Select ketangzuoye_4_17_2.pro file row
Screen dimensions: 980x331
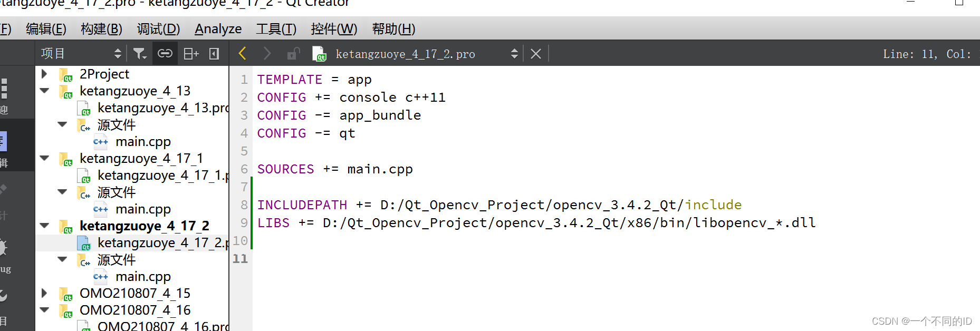(x=132, y=242)
